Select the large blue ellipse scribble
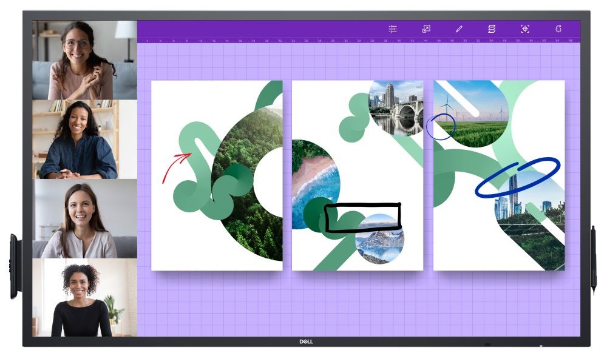607x364 pixels. pyautogui.click(x=517, y=177)
